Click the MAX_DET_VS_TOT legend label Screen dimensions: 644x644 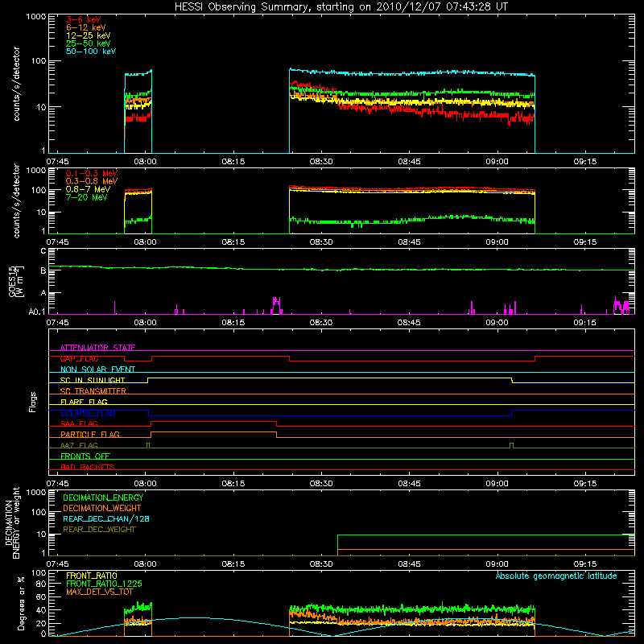click(x=100, y=592)
